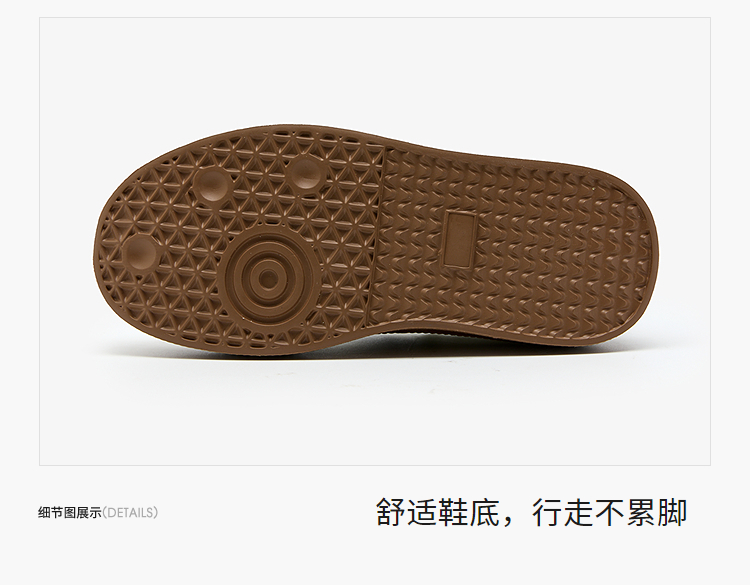Screen dimensions: 750x585
Task: Click the empty photo area above the shoe
Action: tap(375, 72)
